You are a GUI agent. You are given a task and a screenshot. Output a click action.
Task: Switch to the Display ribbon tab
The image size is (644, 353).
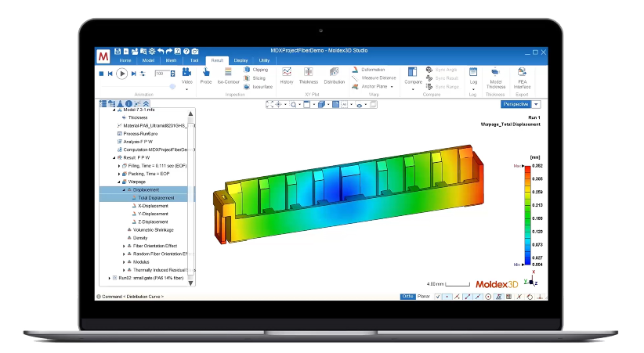[241, 60]
